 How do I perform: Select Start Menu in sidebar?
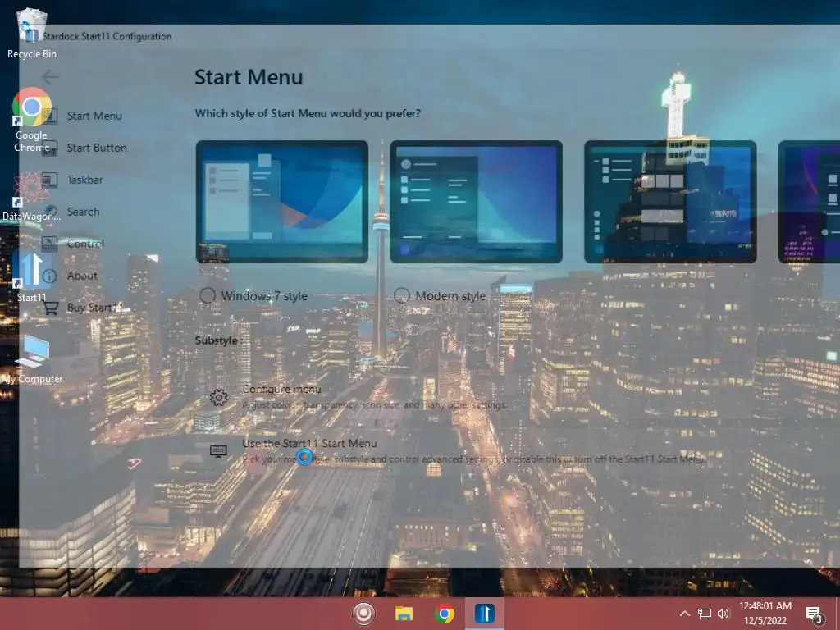pyautogui.click(x=94, y=116)
